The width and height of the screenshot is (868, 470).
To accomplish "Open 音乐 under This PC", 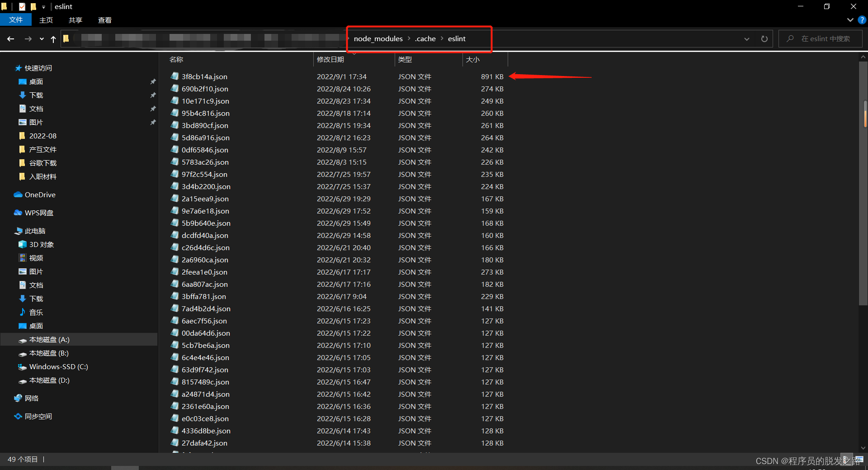I will (x=36, y=313).
